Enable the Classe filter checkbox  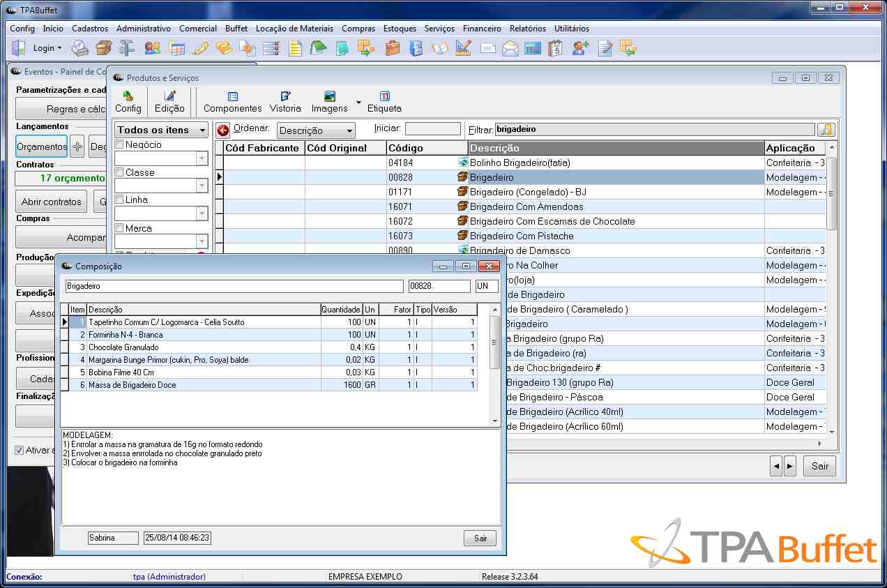[x=119, y=172]
